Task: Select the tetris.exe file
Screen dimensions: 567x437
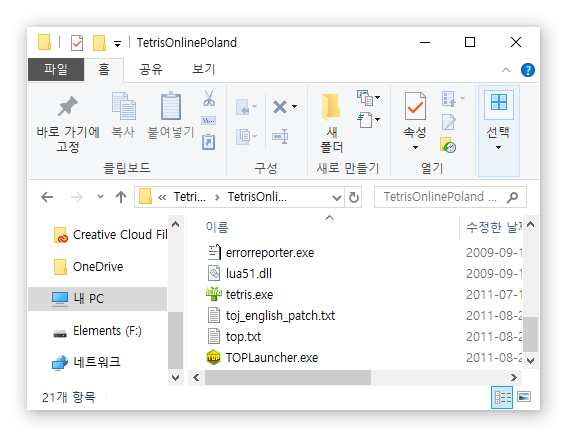Action: (240, 294)
